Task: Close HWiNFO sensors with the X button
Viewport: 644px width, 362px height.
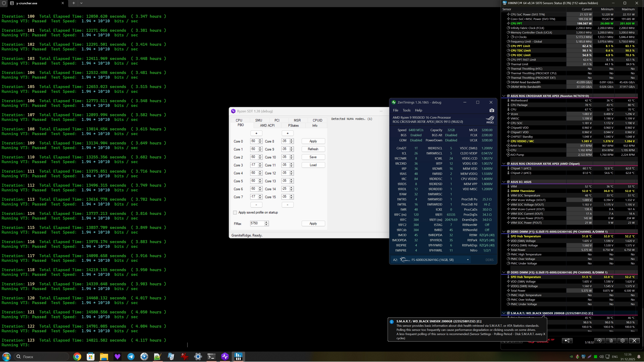Action: point(634,341)
